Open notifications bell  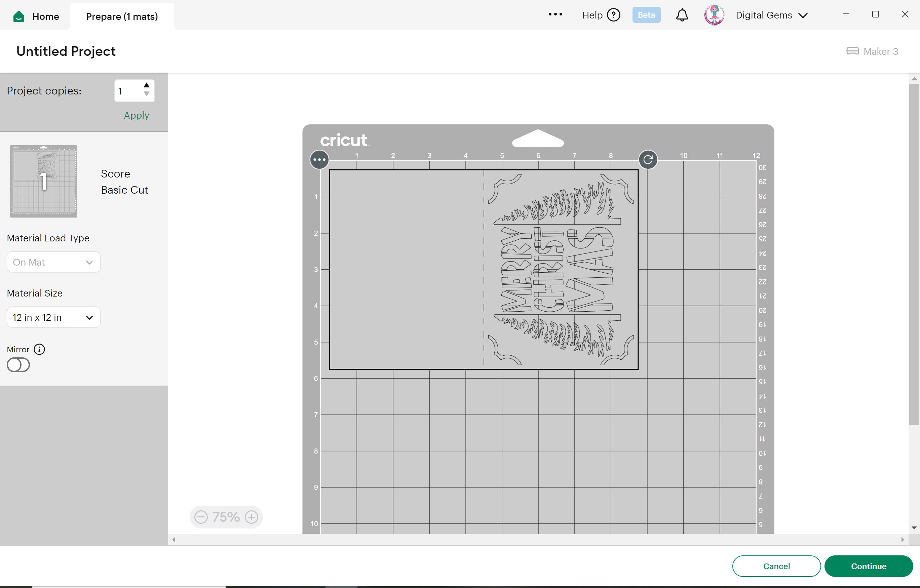(x=682, y=15)
